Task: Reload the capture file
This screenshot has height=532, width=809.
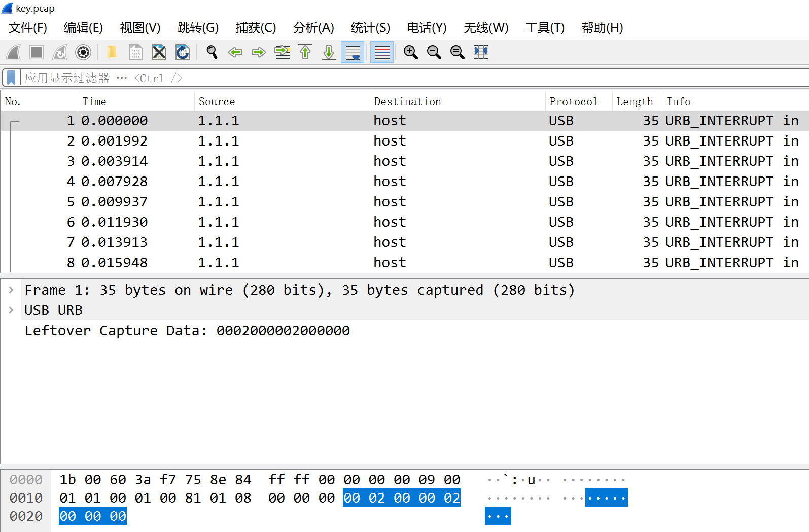Action: [x=183, y=52]
